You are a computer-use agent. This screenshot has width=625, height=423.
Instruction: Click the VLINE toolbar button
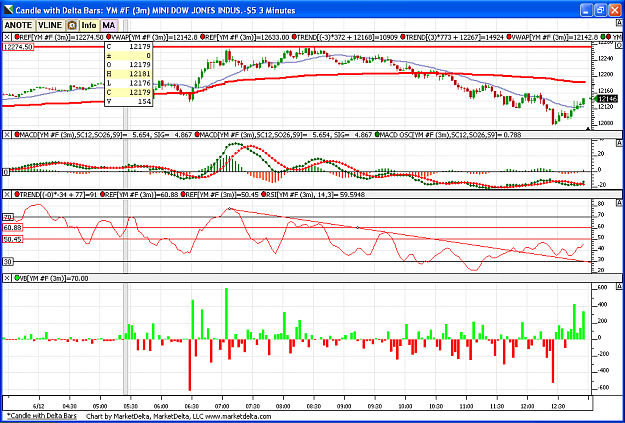(x=50, y=25)
